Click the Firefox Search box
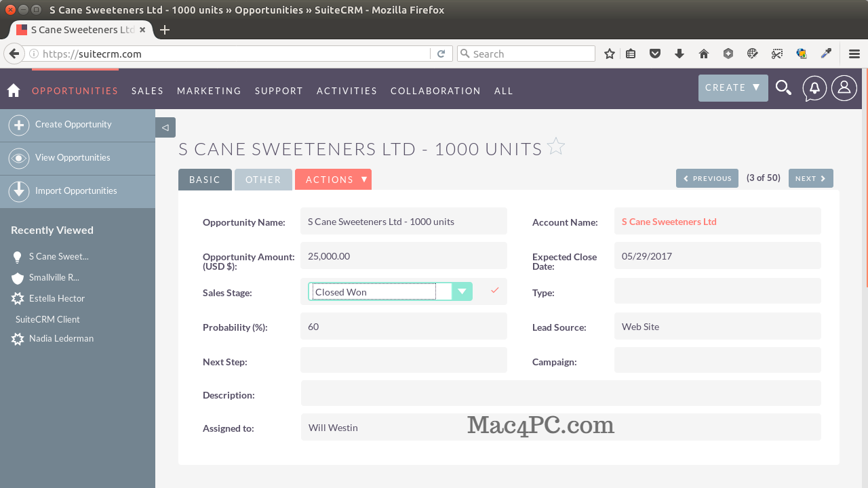Screen dimensions: 868x488 coord(526,54)
